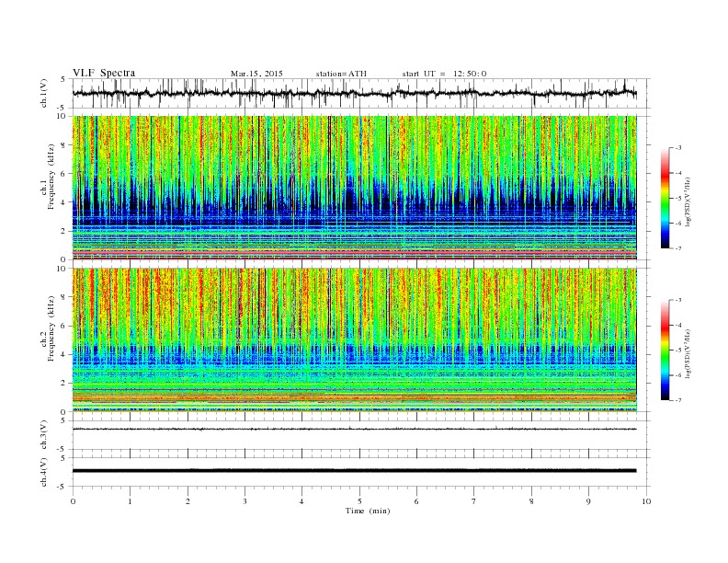This screenshot has height=563, width=728.
Task: Click the thick ch.4 voltage waveform trace
Action: 355,471
